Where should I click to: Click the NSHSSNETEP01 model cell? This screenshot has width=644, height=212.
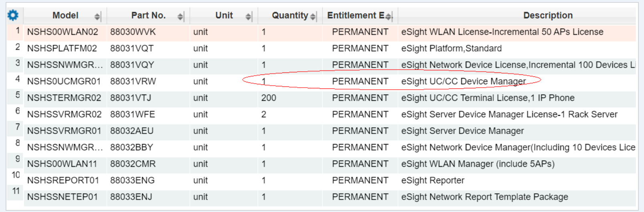click(x=65, y=197)
